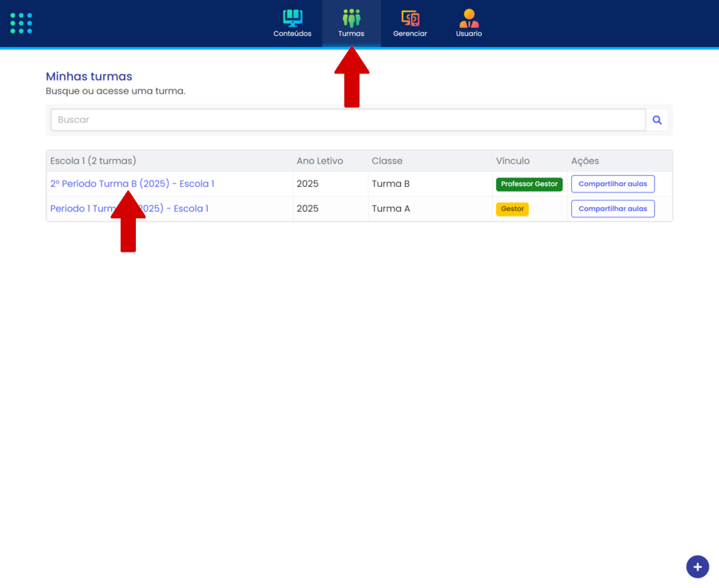
Task: Click the green Professor Gestor badge
Action: tap(529, 184)
